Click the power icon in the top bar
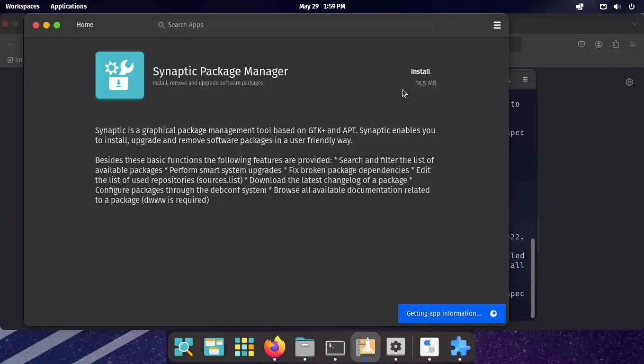The height and width of the screenshot is (364, 644). [x=632, y=7]
